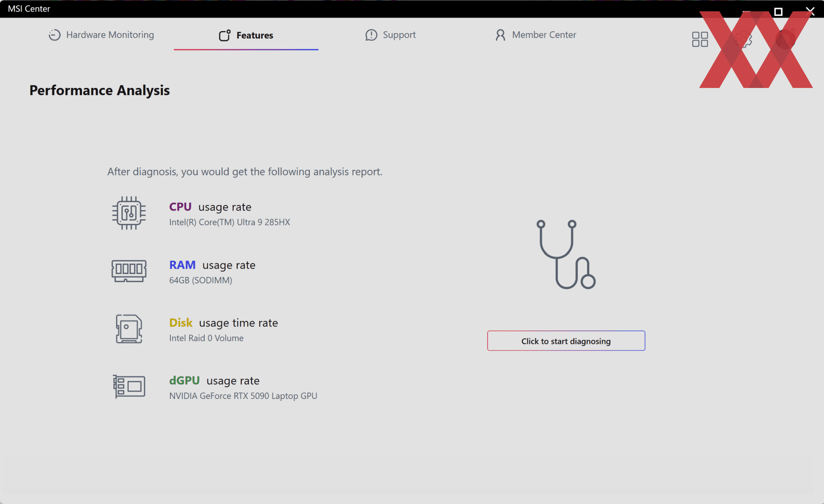Image resolution: width=824 pixels, height=504 pixels.
Task: Click 'NVIDIA GeForce RTX 5090 Laptop GPU' text
Action: click(x=243, y=396)
